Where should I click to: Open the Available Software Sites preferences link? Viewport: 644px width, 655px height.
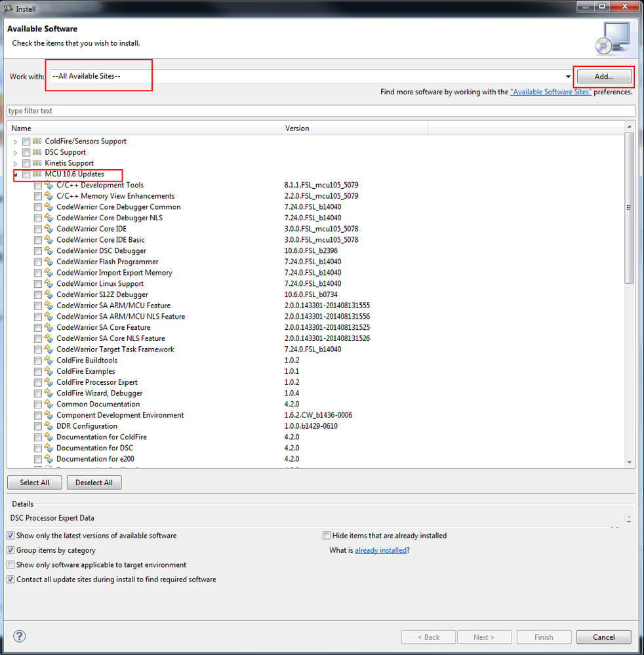[x=551, y=92]
